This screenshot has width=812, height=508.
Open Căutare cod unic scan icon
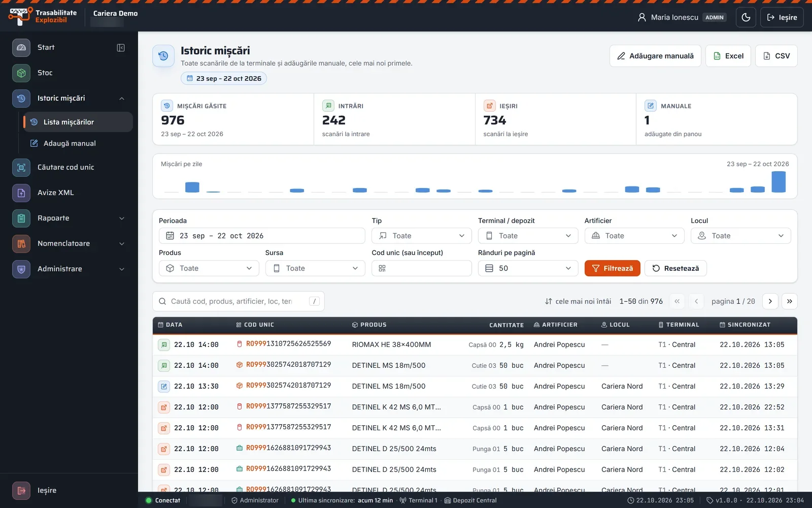pyautogui.click(x=21, y=168)
